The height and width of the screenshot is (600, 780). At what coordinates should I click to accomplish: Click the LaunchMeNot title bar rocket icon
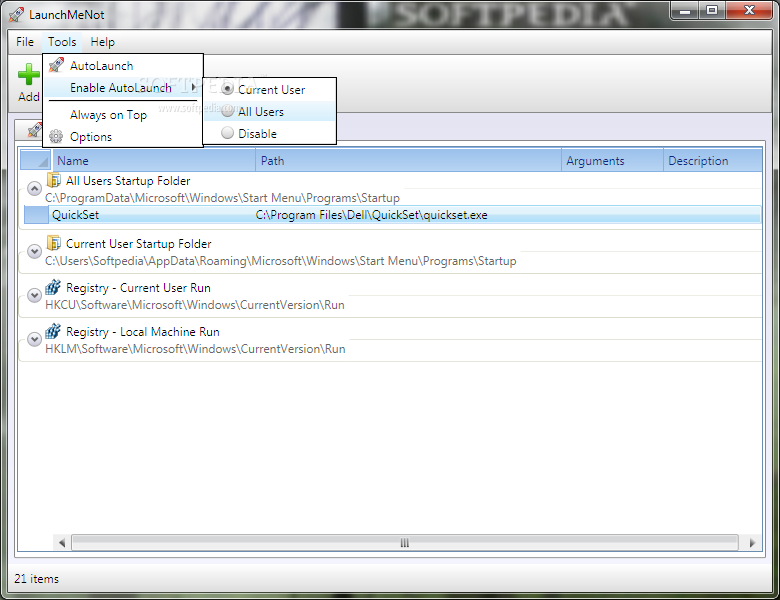[x=16, y=14]
